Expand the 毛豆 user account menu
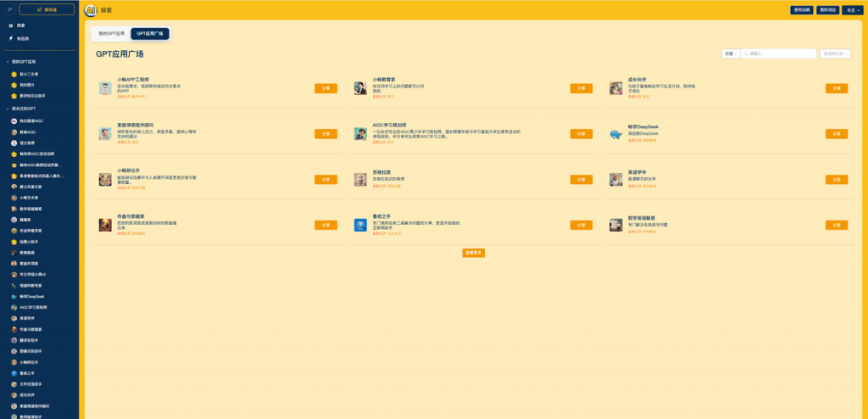The image size is (868, 419). coord(853,10)
